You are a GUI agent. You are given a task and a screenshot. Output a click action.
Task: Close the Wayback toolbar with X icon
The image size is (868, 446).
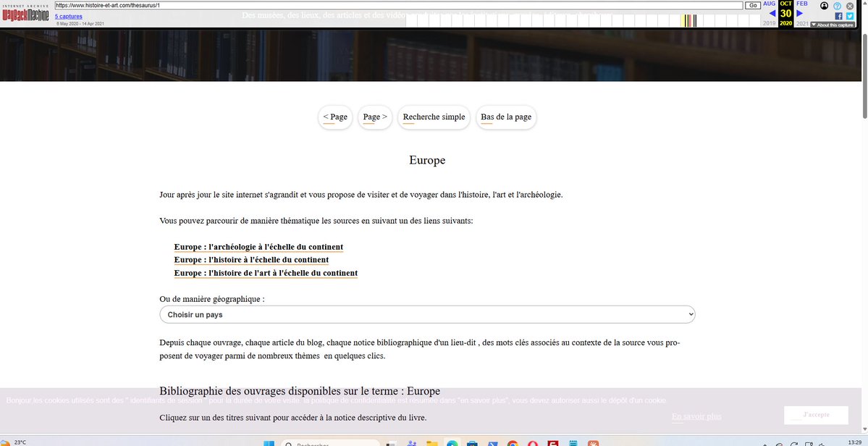click(850, 6)
